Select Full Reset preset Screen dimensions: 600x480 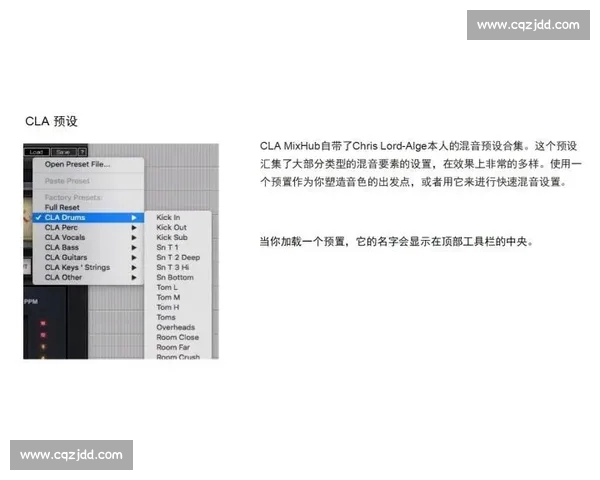[x=88, y=207]
